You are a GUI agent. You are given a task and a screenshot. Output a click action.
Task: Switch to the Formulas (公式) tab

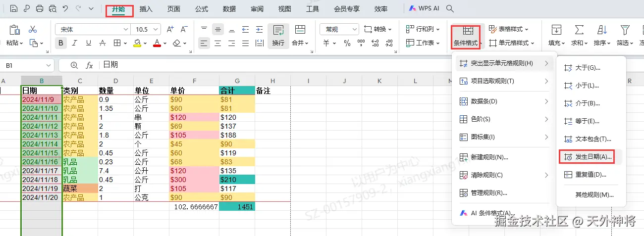pyautogui.click(x=202, y=9)
